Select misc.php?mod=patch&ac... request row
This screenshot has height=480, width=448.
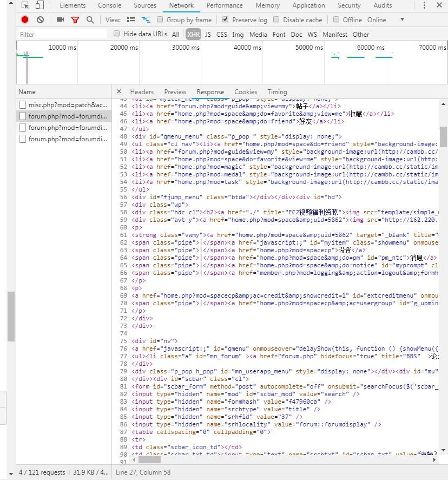[x=64, y=104]
